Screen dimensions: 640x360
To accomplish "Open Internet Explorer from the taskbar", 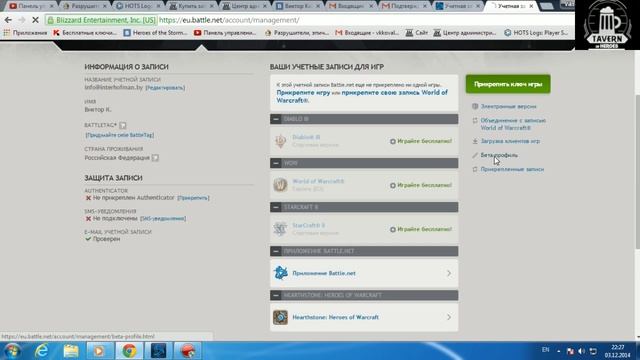I will (42, 351).
